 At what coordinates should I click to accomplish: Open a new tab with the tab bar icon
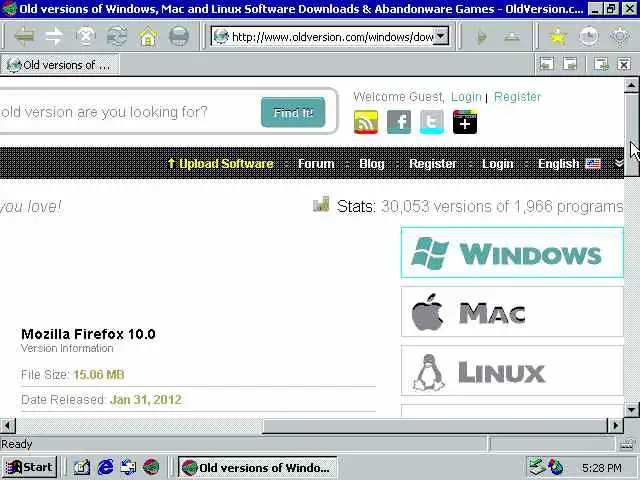click(x=601, y=64)
